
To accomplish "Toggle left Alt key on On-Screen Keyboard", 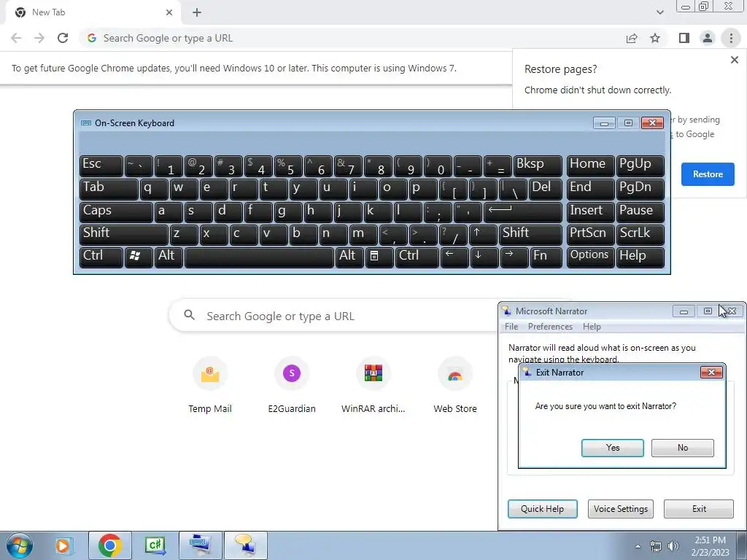I will [x=169, y=257].
